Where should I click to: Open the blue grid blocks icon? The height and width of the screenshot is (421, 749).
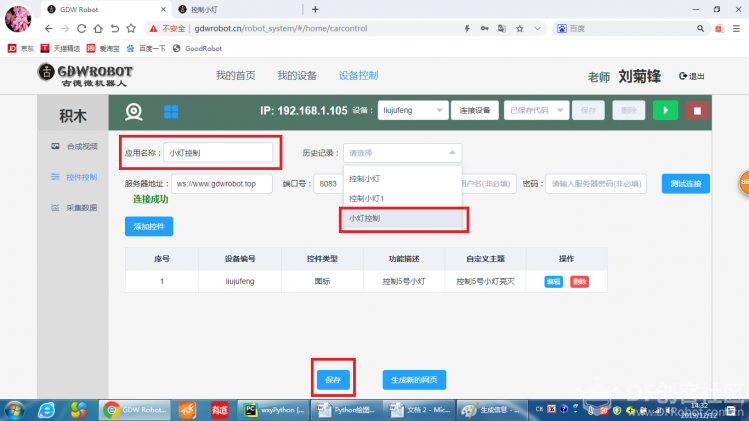(x=171, y=112)
